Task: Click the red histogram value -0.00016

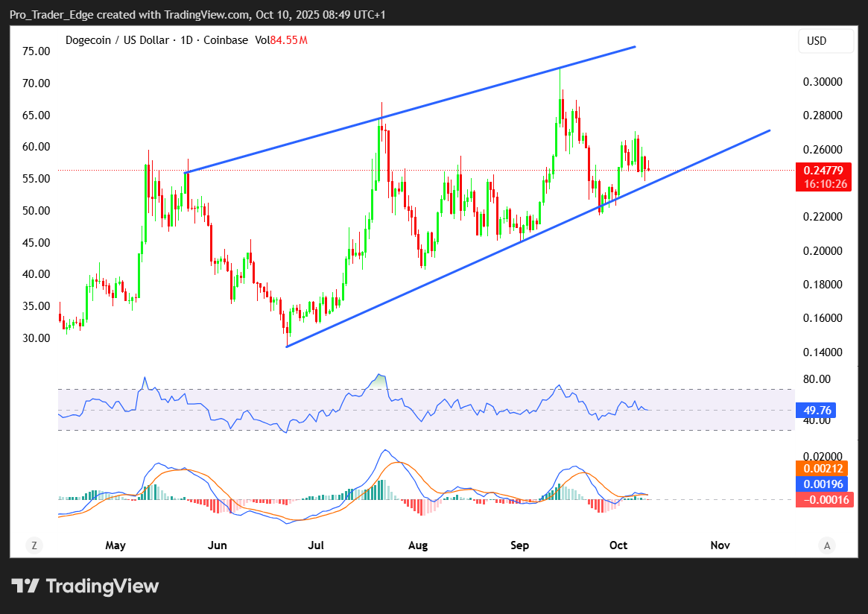Action: pos(823,500)
